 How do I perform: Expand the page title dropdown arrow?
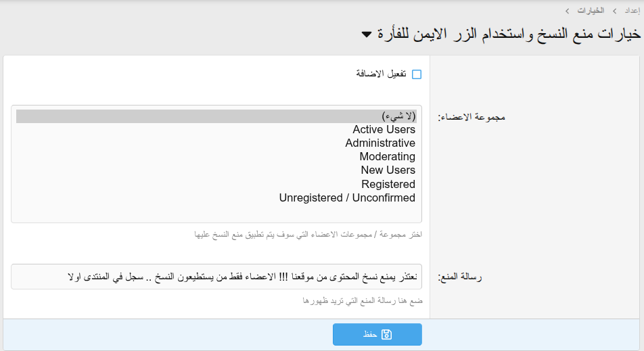pos(367,34)
